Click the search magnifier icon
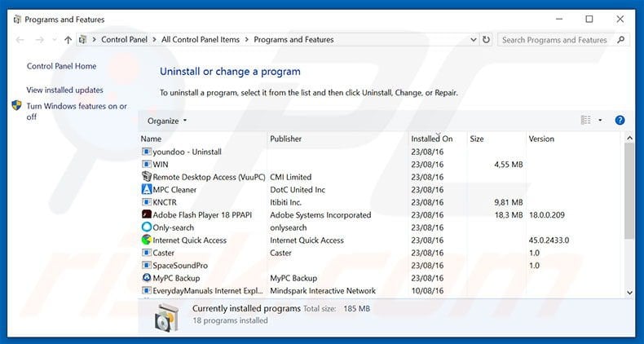 [620, 40]
